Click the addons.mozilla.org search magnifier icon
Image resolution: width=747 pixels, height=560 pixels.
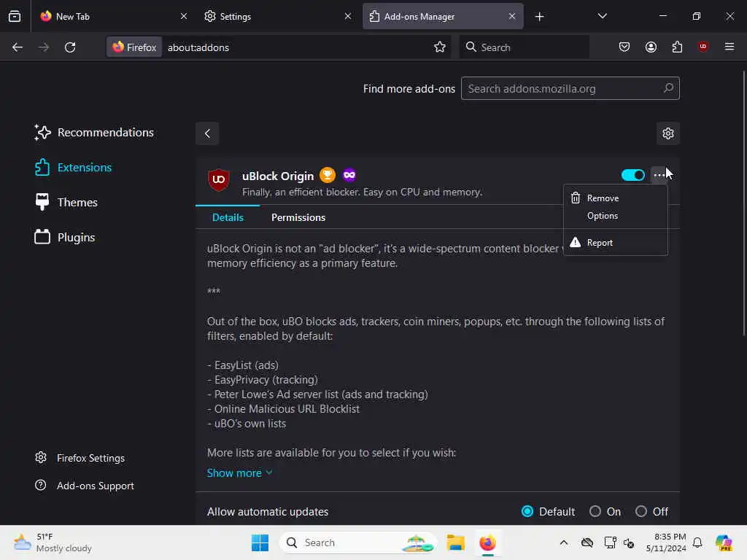click(668, 88)
